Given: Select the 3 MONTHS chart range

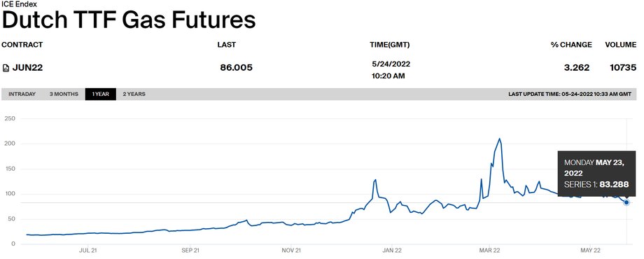Looking at the screenshot, I should 64,94.
